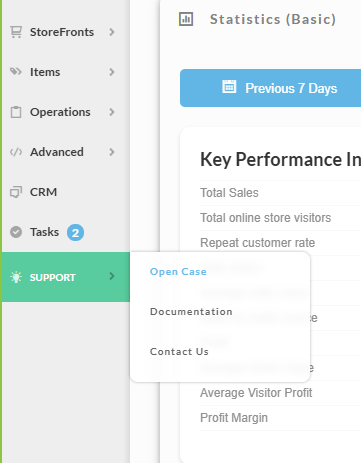Click the Statistics bar chart icon
The width and height of the screenshot is (361, 463).
click(x=186, y=19)
